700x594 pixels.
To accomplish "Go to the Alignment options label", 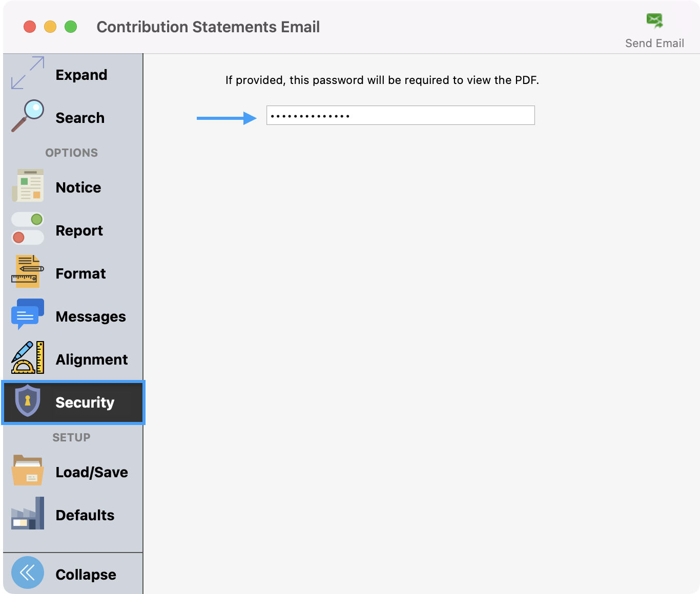I will [x=92, y=359].
